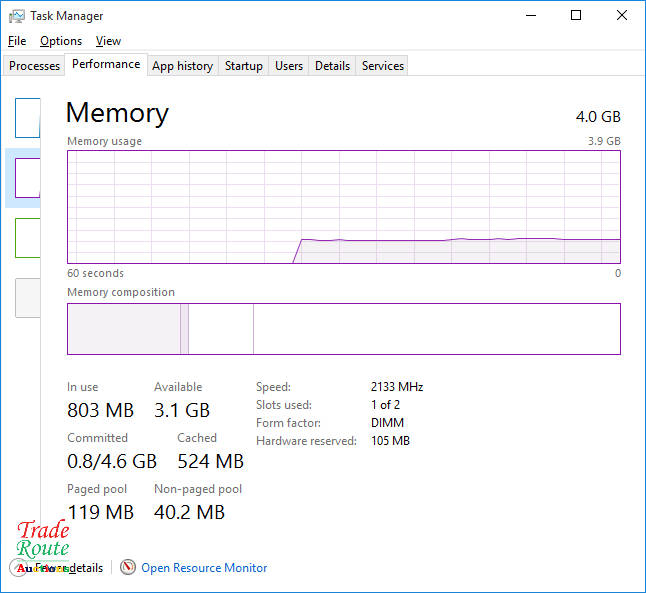This screenshot has height=593, width=646.
Task: Click the Task Manager icon in title bar
Action: pos(16,16)
